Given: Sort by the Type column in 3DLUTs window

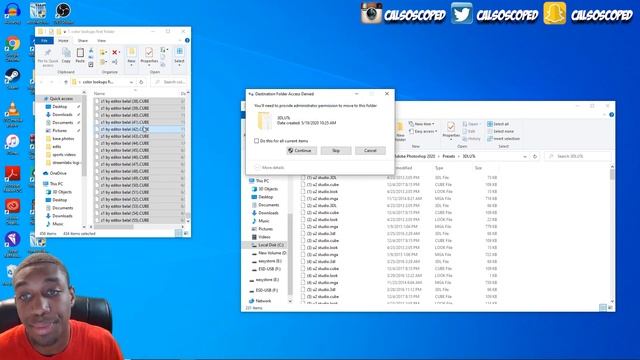Looking at the screenshot, I should click(x=439, y=168).
